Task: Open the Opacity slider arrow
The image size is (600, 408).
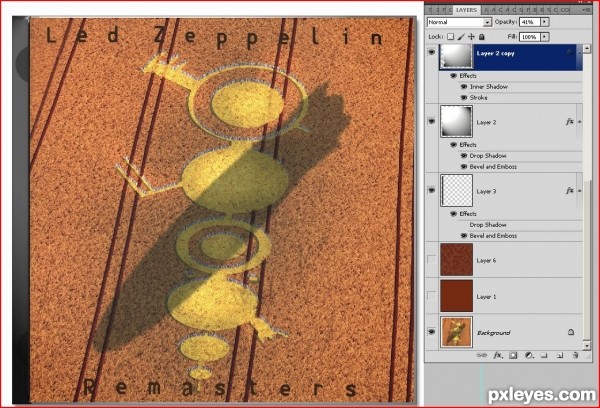Action: coord(545,22)
